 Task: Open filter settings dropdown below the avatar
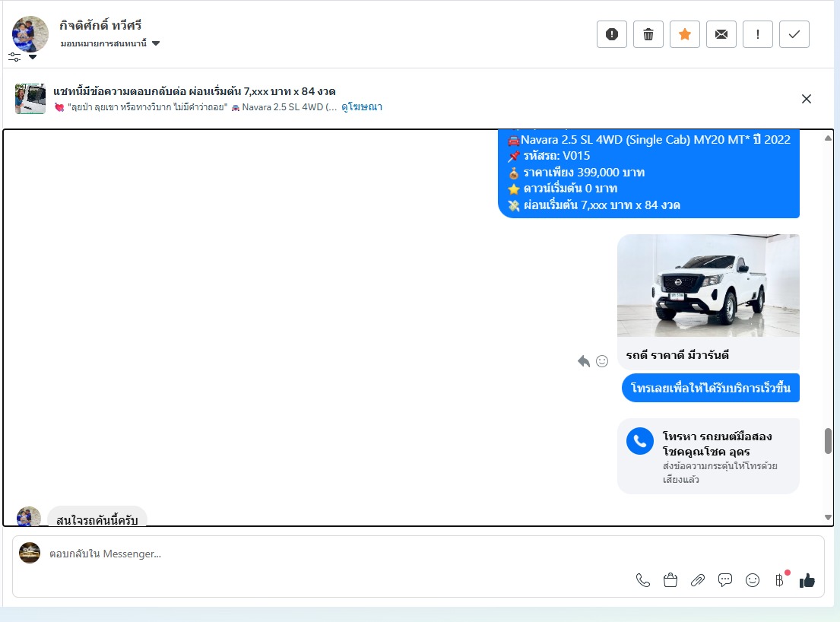click(x=22, y=57)
